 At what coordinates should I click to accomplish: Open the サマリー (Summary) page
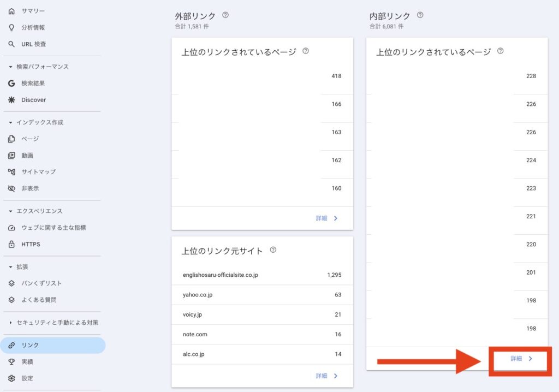tap(32, 11)
